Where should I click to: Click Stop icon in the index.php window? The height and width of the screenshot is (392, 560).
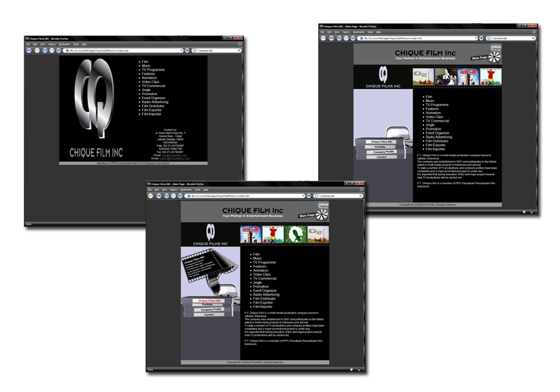52,50
